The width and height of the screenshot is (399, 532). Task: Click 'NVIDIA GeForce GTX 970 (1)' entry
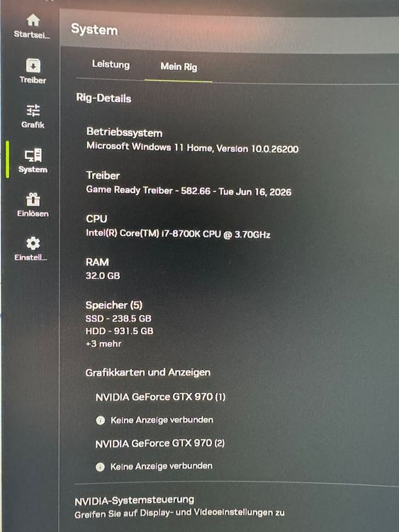[160, 397]
